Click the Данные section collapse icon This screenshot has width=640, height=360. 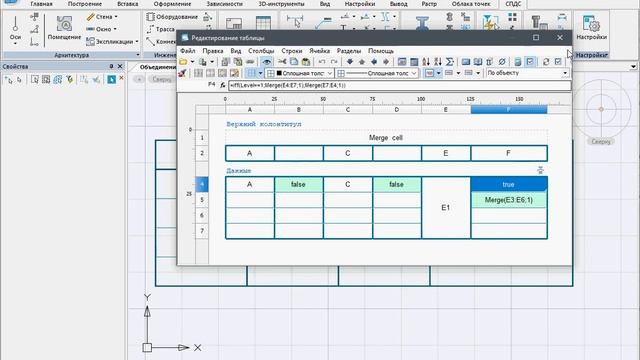coord(540,170)
